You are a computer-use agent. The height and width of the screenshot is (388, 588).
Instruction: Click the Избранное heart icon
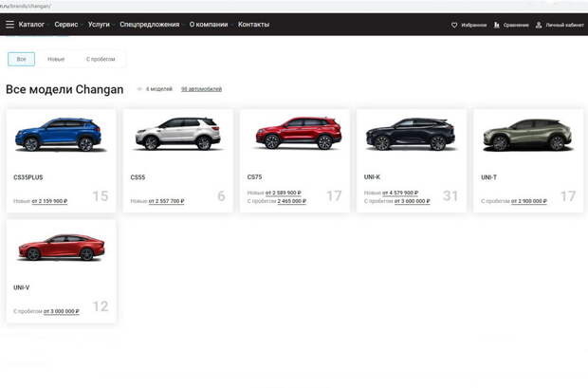[x=454, y=25]
